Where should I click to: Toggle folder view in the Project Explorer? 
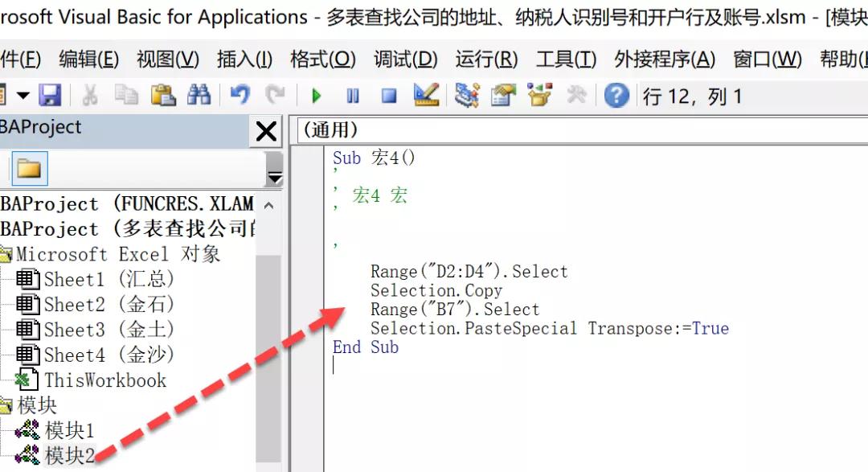(x=31, y=169)
